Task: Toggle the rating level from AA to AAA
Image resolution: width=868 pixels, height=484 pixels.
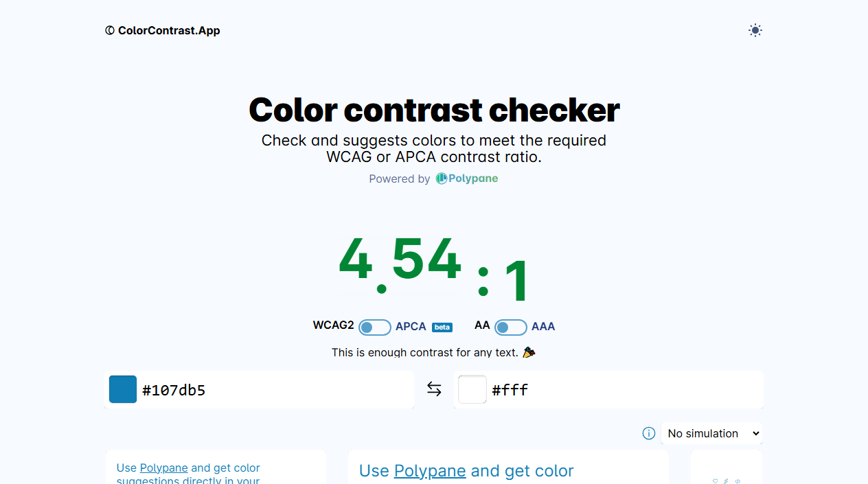Action: coord(511,327)
